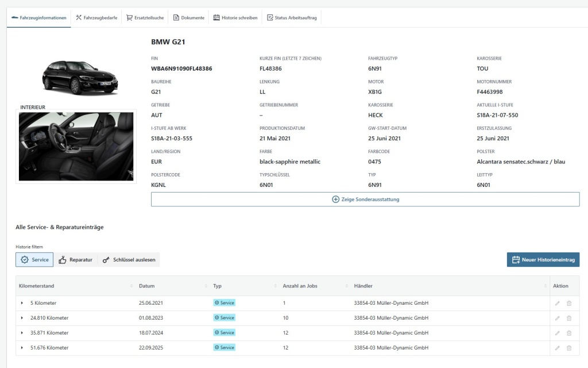Expand the 24.810 Kilometer row details

[x=22, y=318]
